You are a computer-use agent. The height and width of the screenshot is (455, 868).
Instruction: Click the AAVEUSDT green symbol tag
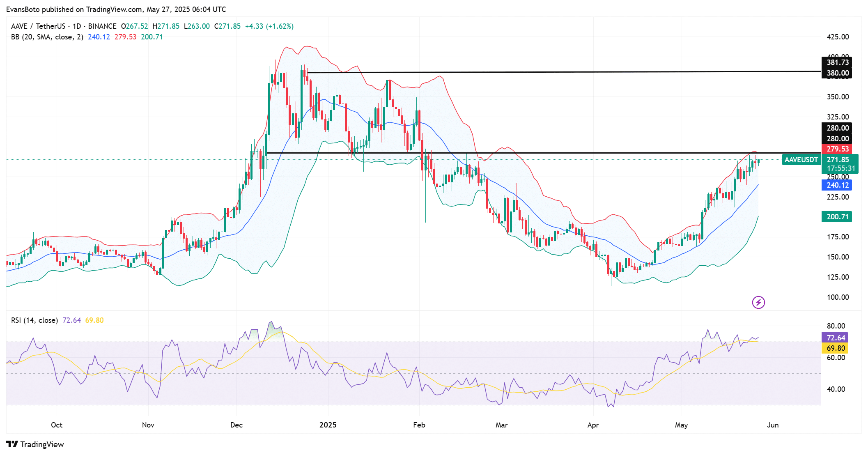tap(801, 160)
